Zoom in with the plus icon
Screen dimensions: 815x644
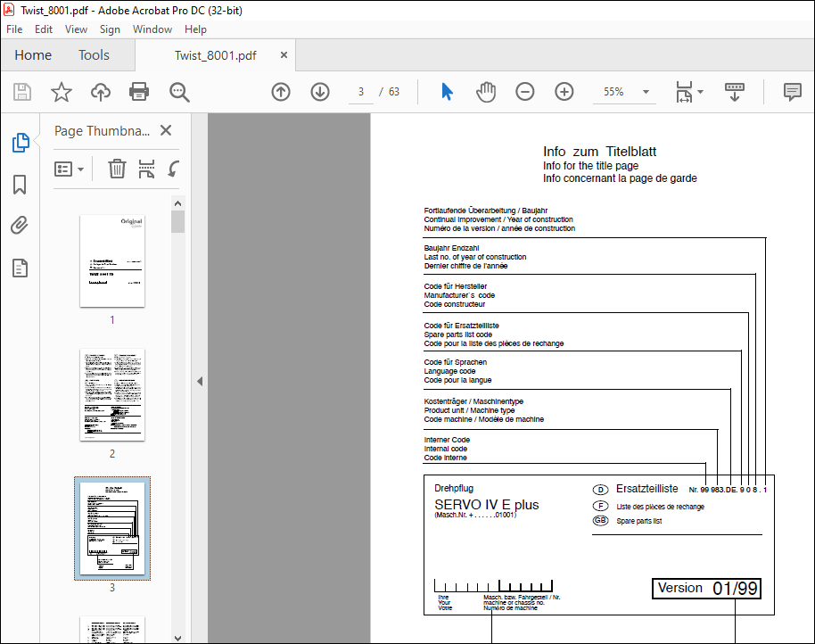coord(564,92)
